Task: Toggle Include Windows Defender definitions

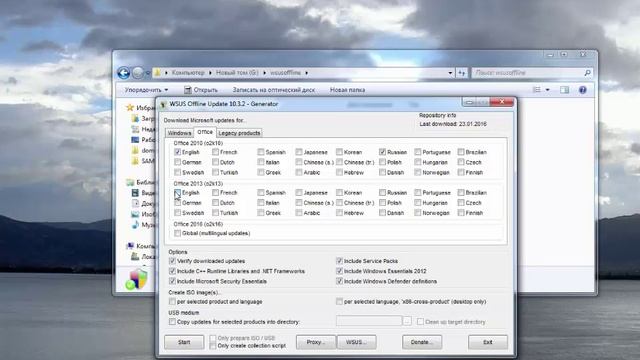Action: [339, 281]
